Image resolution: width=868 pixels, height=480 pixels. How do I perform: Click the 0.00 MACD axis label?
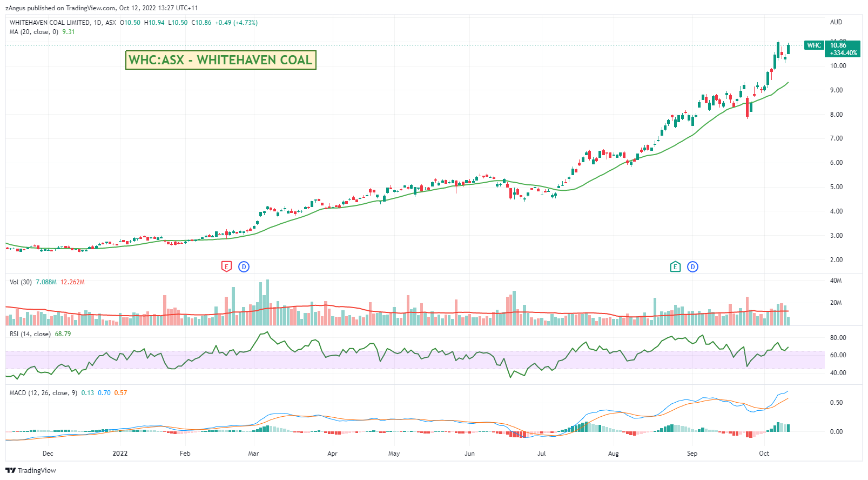point(837,432)
